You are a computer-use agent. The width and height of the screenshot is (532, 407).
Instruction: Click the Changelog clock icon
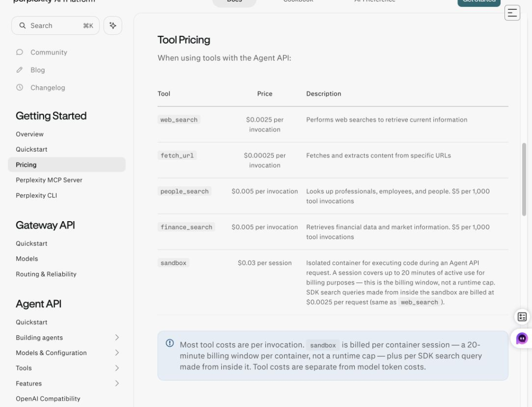click(x=20, y=87)
